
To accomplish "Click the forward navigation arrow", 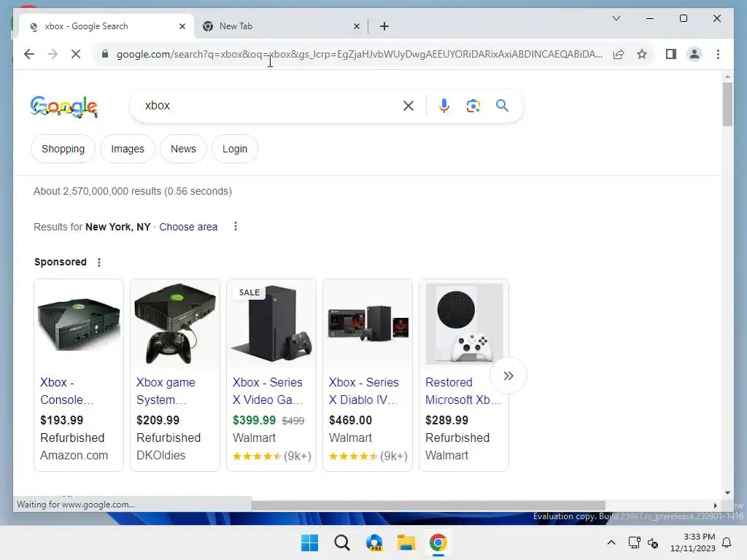I will [x=53, y=54].
